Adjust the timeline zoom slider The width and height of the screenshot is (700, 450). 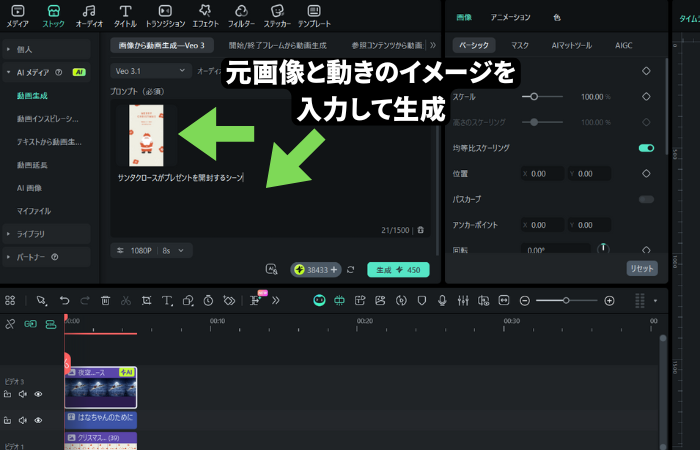(x=566, y=301)
